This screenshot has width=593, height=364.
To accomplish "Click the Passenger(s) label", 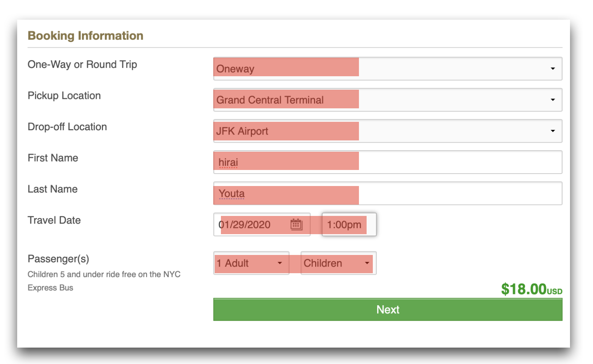I will [58, 259].
